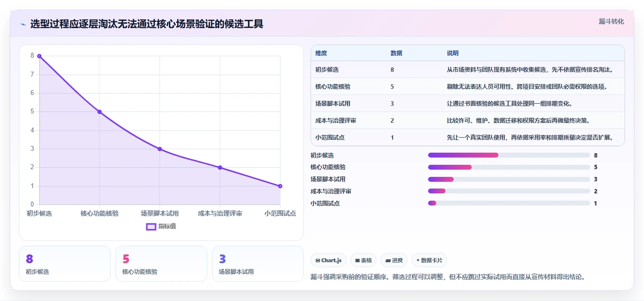This screenshot has height=301, width=644.
Task: Click chart data point for 核心功能核验
Action: pyautogui.click(x=99, y=111)
